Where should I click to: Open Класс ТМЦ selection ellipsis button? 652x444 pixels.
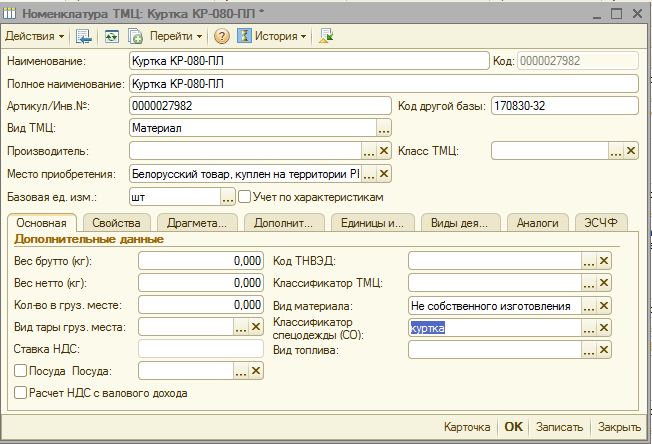pos(615,151)
